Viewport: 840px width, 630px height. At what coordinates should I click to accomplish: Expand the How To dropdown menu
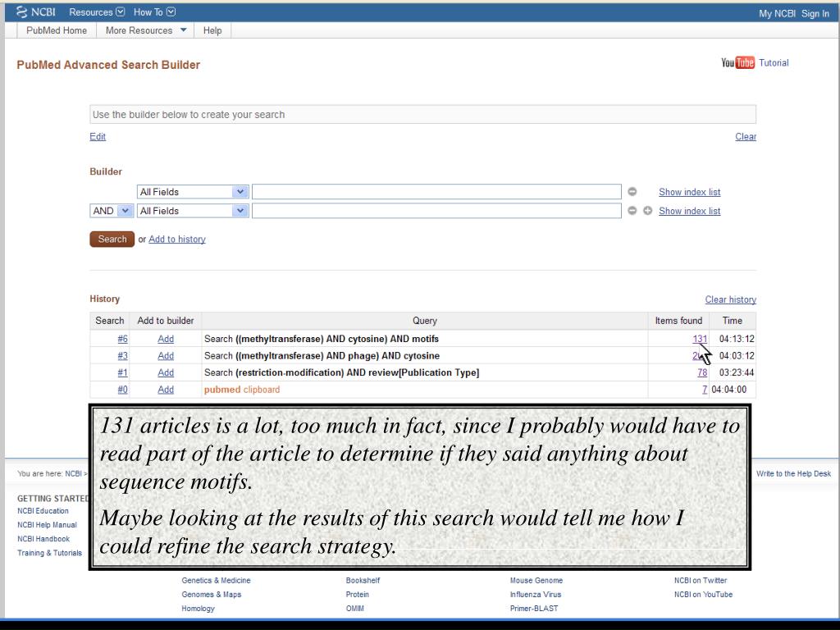154,11
